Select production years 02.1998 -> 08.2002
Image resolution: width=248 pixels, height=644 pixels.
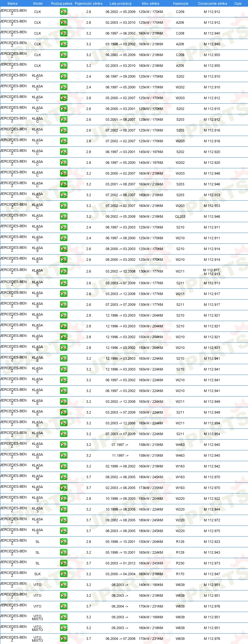pos(121,466)
